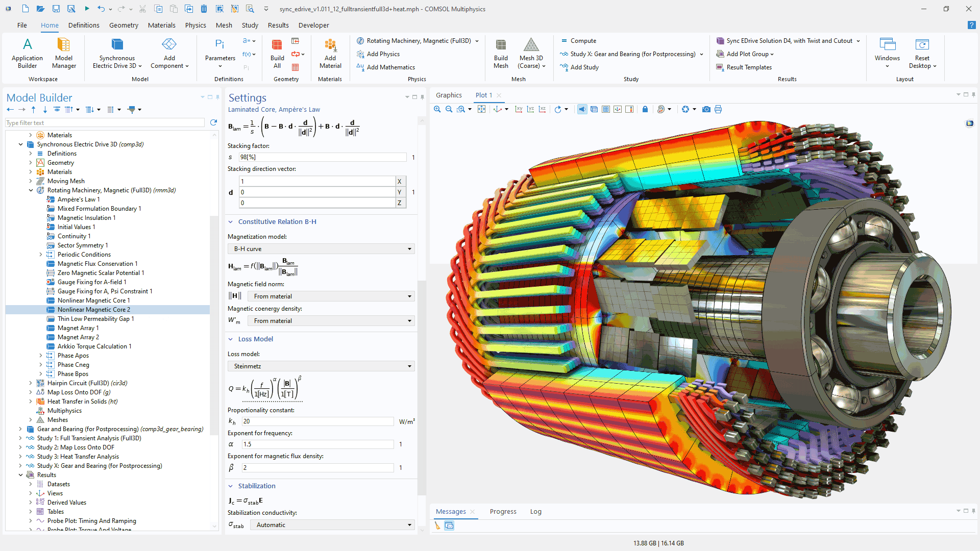Move the selected node up
Image resolution: width=980 pixels, height=551 pixels.
coord(34,109)
